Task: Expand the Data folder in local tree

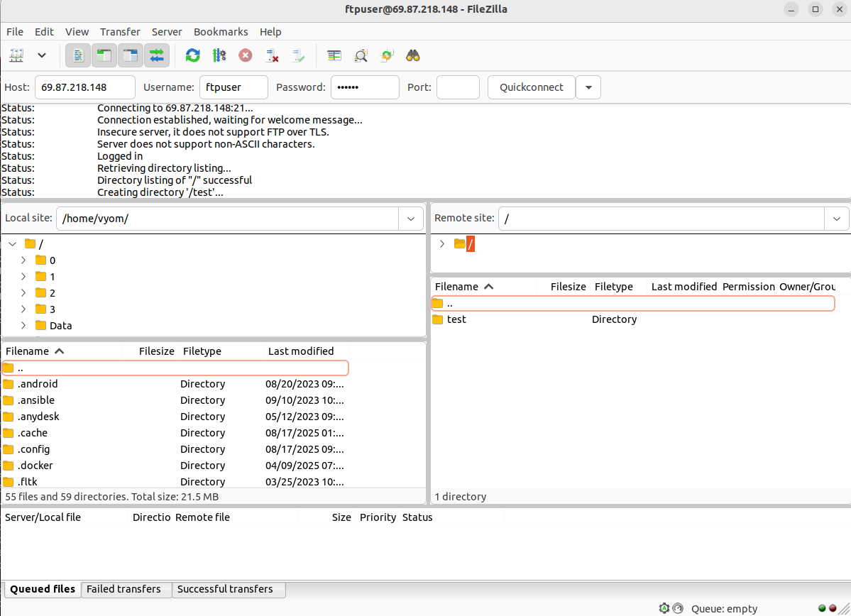Action: [23, 326]
